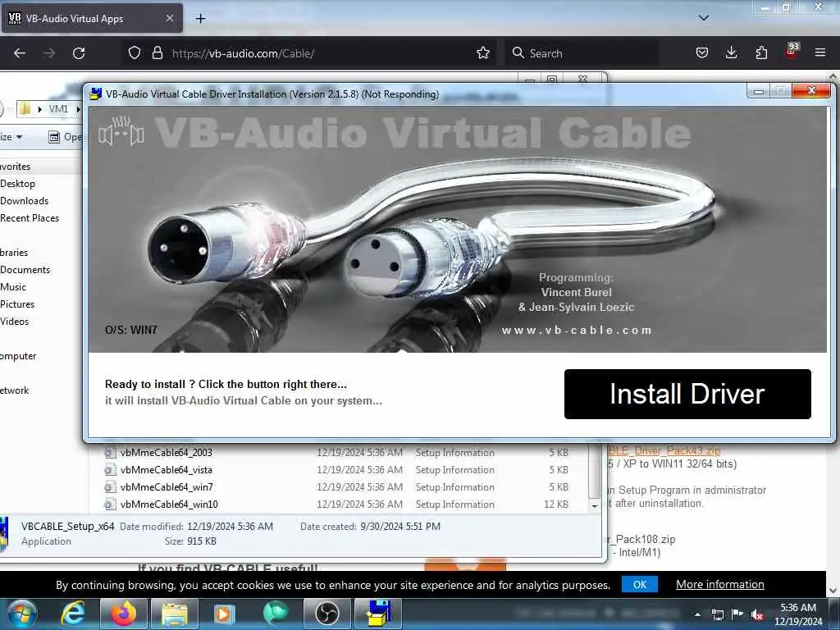The image size is (840, 630).
Task: Select vbMmeCable64_win10 file in Explorer
Action: click(169, 504)
